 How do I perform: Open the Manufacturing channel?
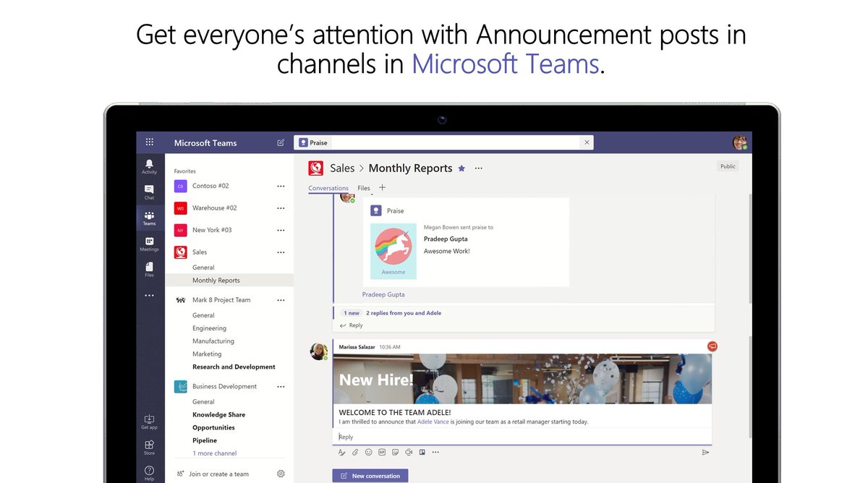[213, 341]
